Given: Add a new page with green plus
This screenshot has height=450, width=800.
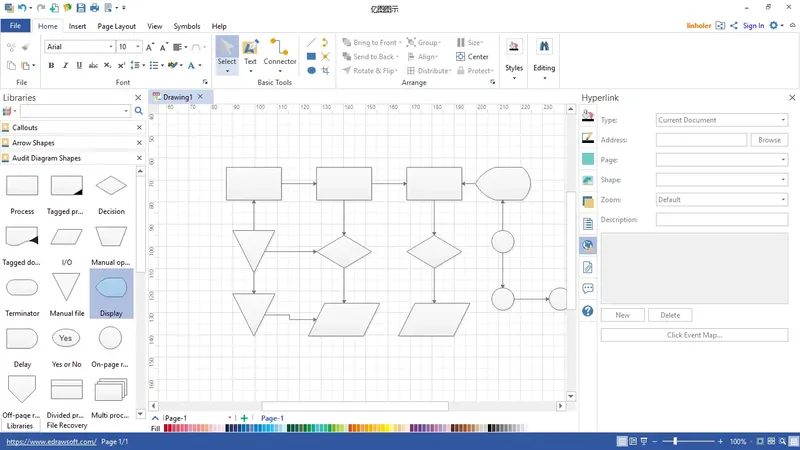Looking at the screenshot, I should point(244,418).
